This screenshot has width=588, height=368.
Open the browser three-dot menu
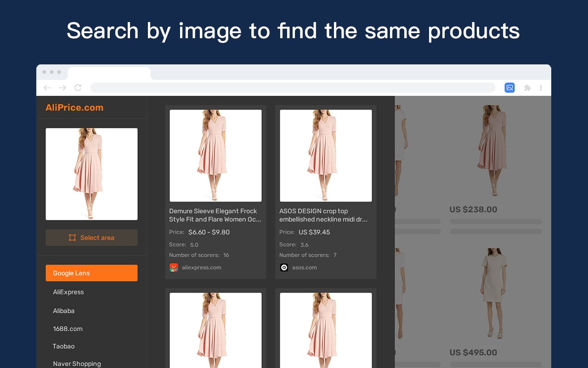click(541, 88)
